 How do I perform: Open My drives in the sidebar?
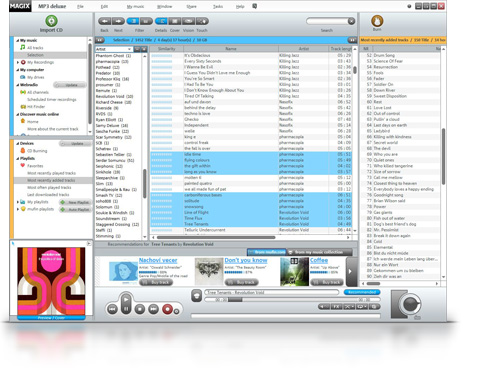(x=32, y=77)
